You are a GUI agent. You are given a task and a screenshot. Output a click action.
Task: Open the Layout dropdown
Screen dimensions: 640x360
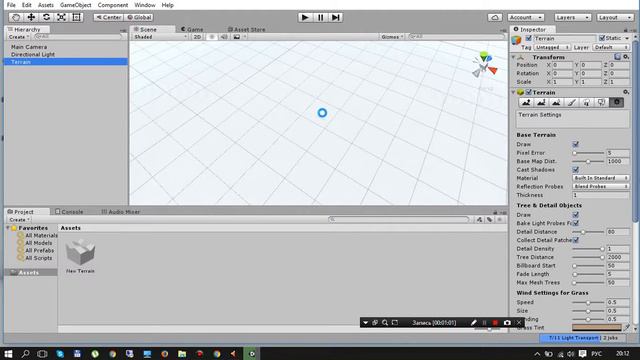[615, 18]
